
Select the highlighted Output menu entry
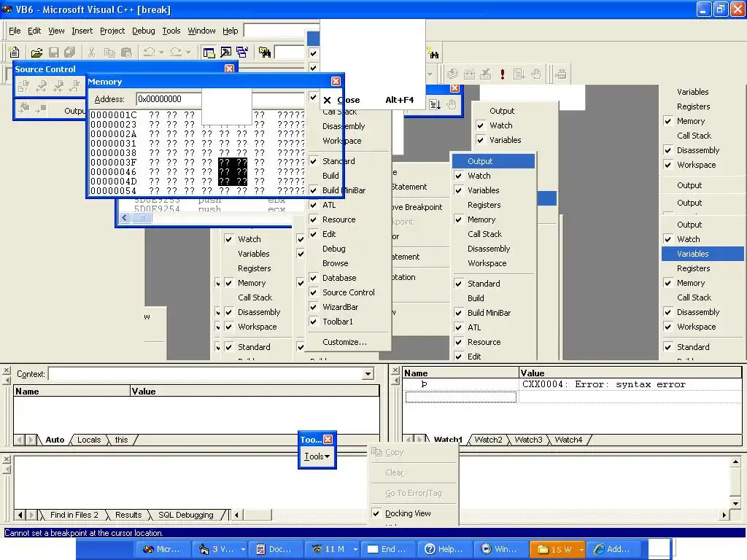[x=494, y=161]
